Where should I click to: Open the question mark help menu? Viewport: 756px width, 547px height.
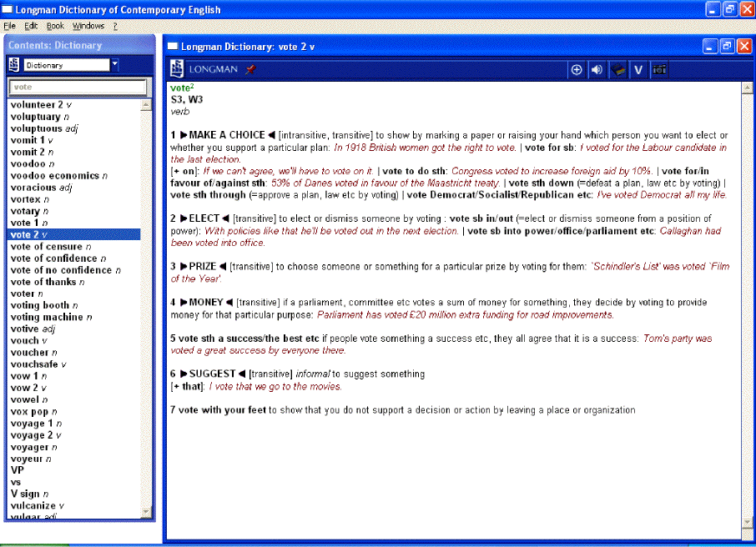click(115, 26)
